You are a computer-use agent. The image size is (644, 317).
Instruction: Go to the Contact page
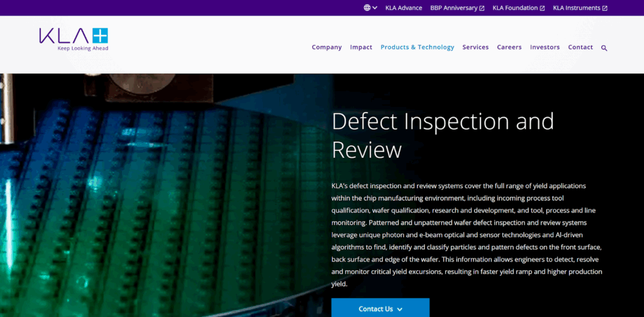(x=580, y=47)
